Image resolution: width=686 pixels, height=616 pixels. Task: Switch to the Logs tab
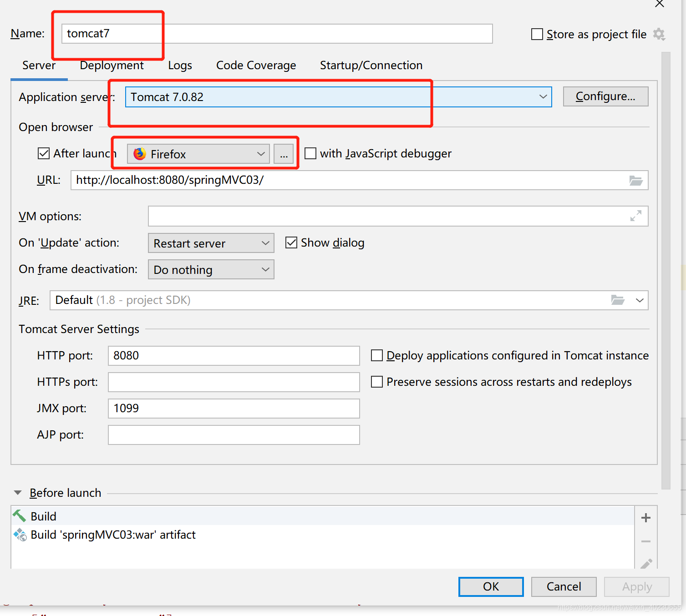tap(180, 66)
